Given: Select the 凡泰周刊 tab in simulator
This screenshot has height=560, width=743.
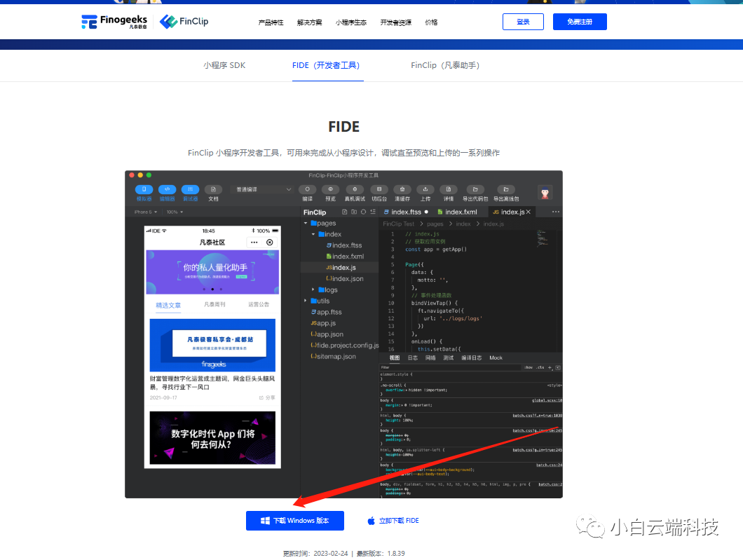Looking at the screenshot, I should (x=214, y=305).
